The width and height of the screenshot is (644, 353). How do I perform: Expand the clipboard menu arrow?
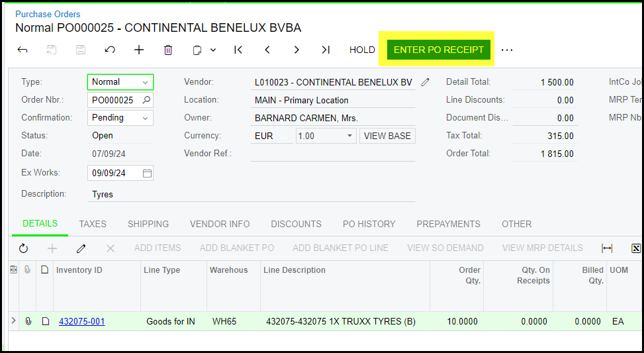(x=213, y=50)
